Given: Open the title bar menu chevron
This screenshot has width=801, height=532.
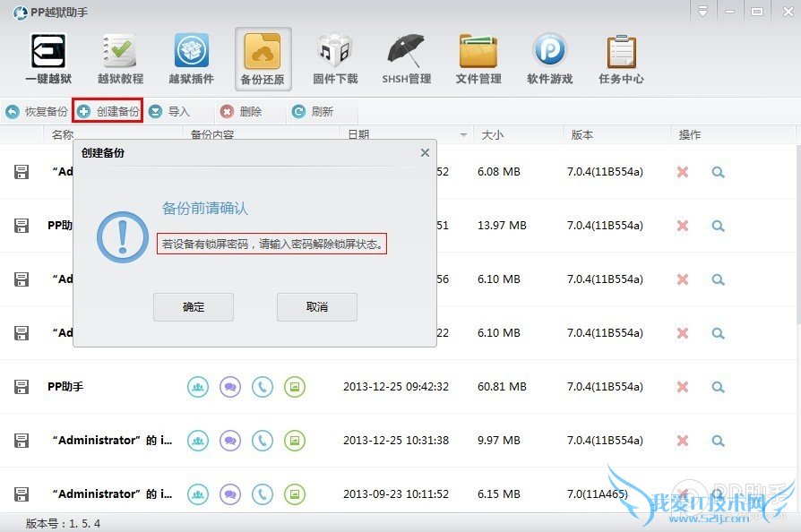Looking at the screenshot, I should (x=702, y=11).
